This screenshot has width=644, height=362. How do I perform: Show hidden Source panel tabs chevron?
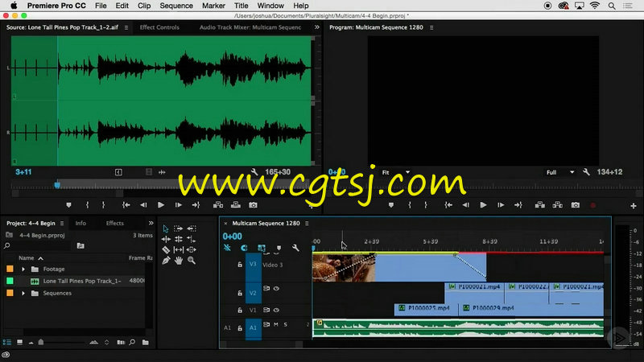317,27
